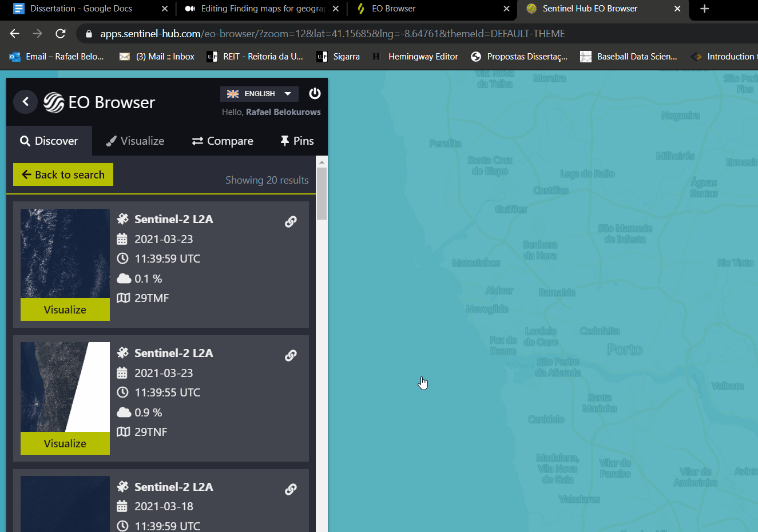Screen dimensions: 758x532
Task: Go back using browser back arrow
Action: pyautogui.click(x=15, y=34)
